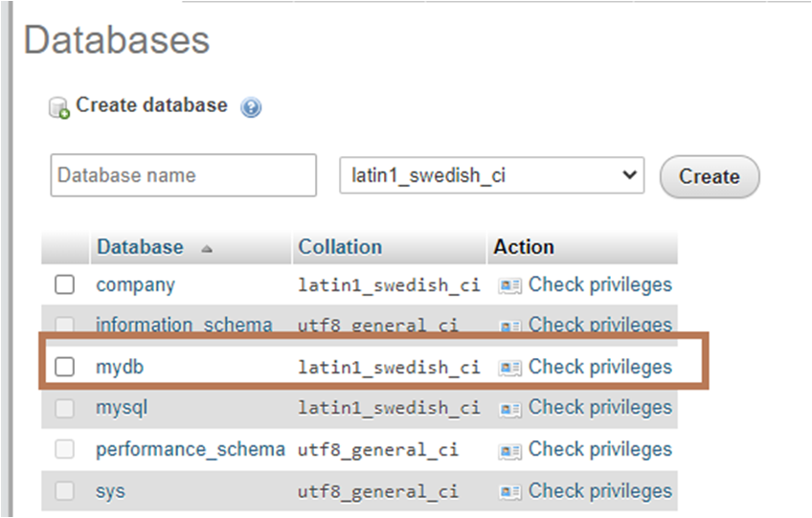
Task: Open the sys database link
Action: pyautogui.click(x=110, y=491)
